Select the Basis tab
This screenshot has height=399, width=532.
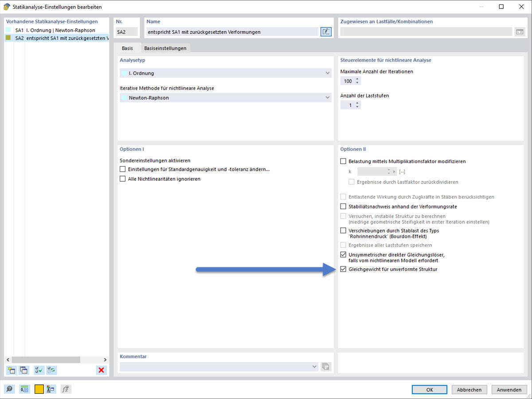click(128, 47)
